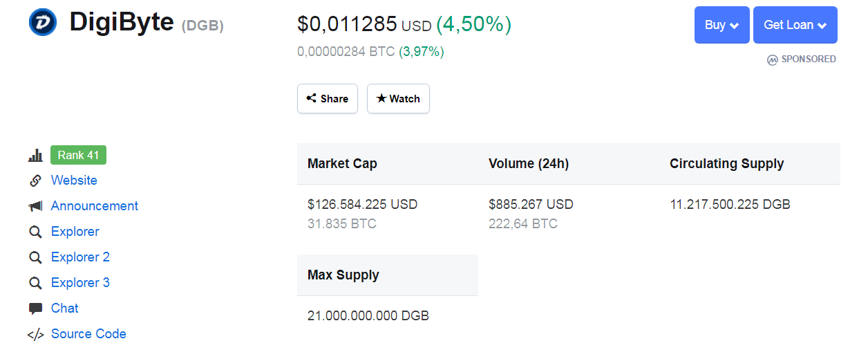This screenshot has width=868, height=350.
Task: Go to the Source Code link
Action: (88, 334)
